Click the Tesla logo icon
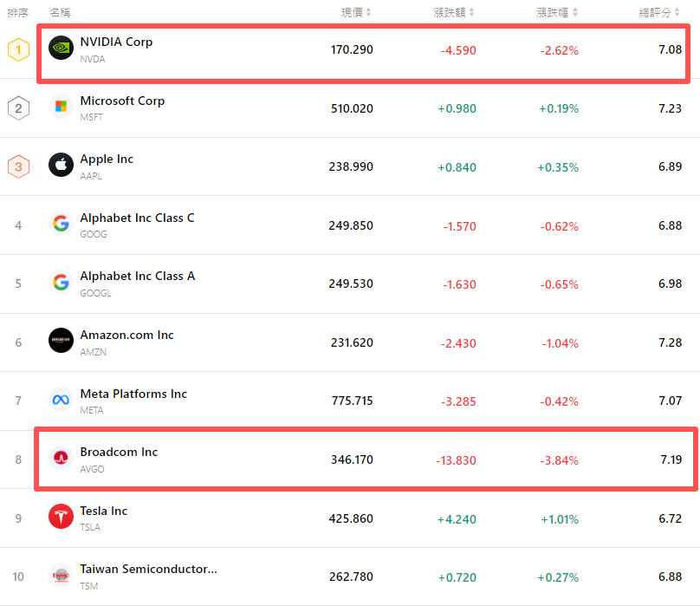 (61, 517)
